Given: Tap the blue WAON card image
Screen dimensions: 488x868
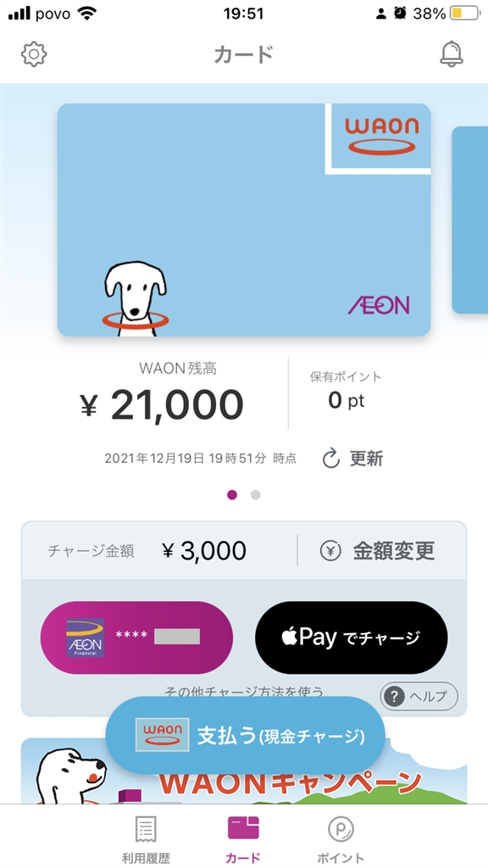Looking at the screenshot, I should 244,220.
